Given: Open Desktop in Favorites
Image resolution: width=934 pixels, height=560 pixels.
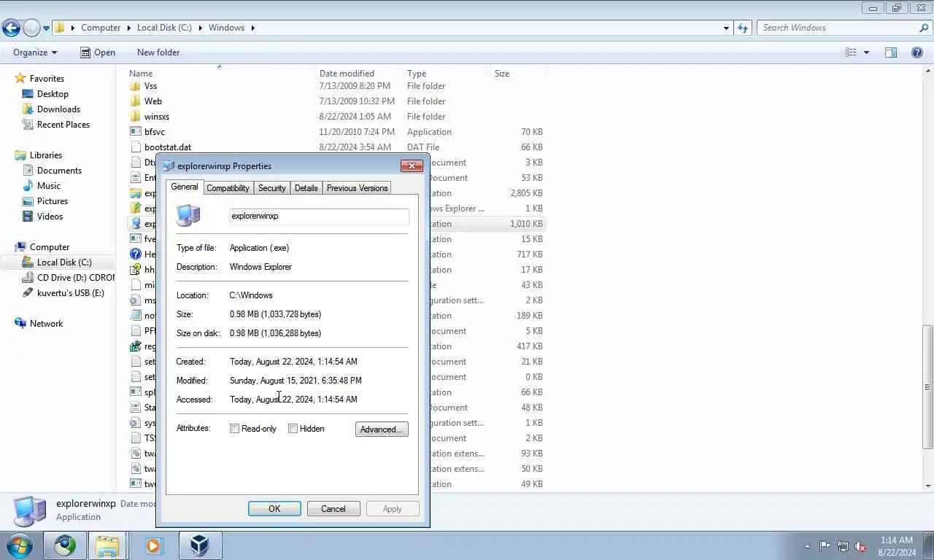Looking at the screenshot, I should tap(53, 94).
